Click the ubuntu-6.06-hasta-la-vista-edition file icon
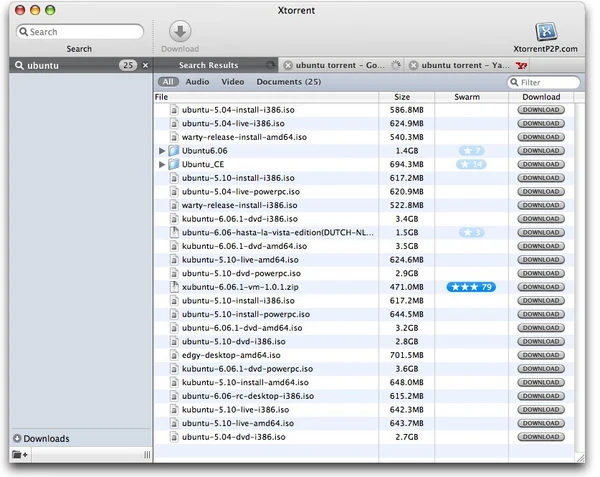The width and height of the screenshot is (600, 477). coord(174,233)
